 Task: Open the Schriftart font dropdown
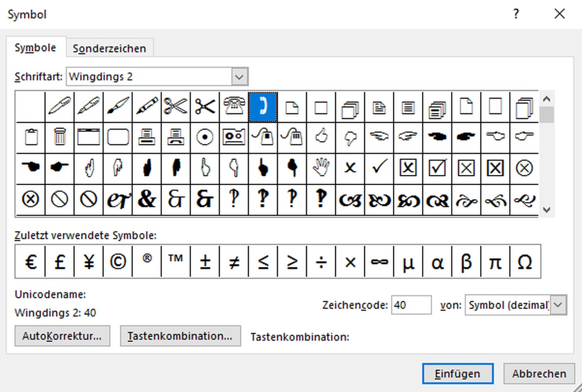(239, 76)
